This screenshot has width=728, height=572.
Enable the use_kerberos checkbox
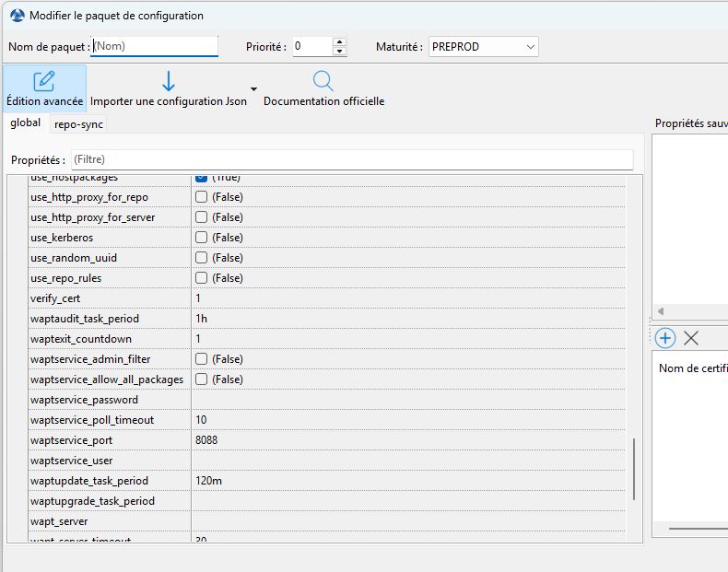pyautogui.click(x=201, y=238)
